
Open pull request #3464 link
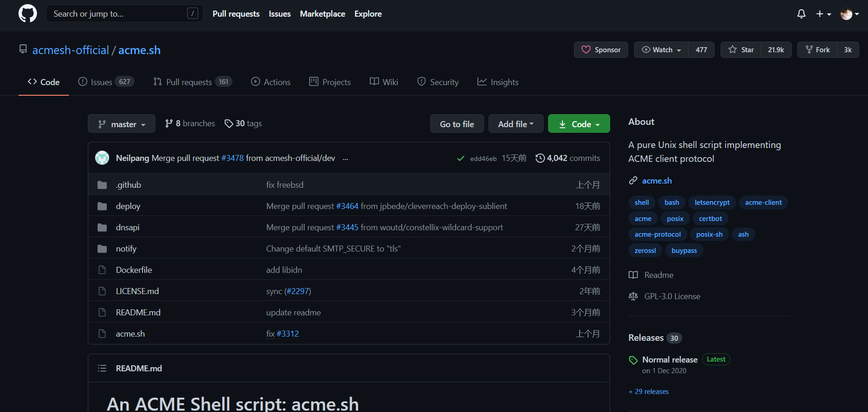[347, 206]
